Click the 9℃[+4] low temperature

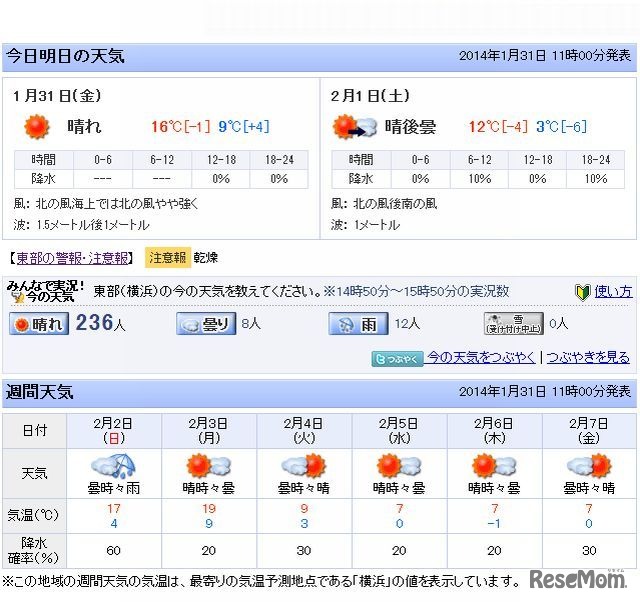pyautogui.click(x=244, y=127)
